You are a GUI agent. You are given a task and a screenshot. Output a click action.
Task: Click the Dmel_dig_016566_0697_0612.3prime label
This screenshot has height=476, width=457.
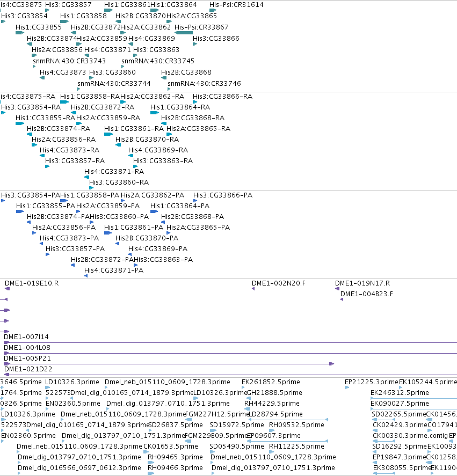(79, 467)
